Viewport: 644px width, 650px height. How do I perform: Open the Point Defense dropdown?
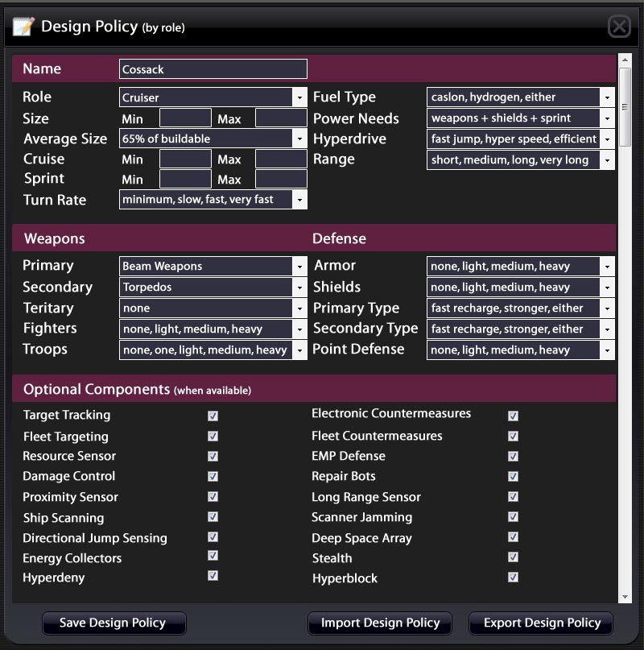521,350
